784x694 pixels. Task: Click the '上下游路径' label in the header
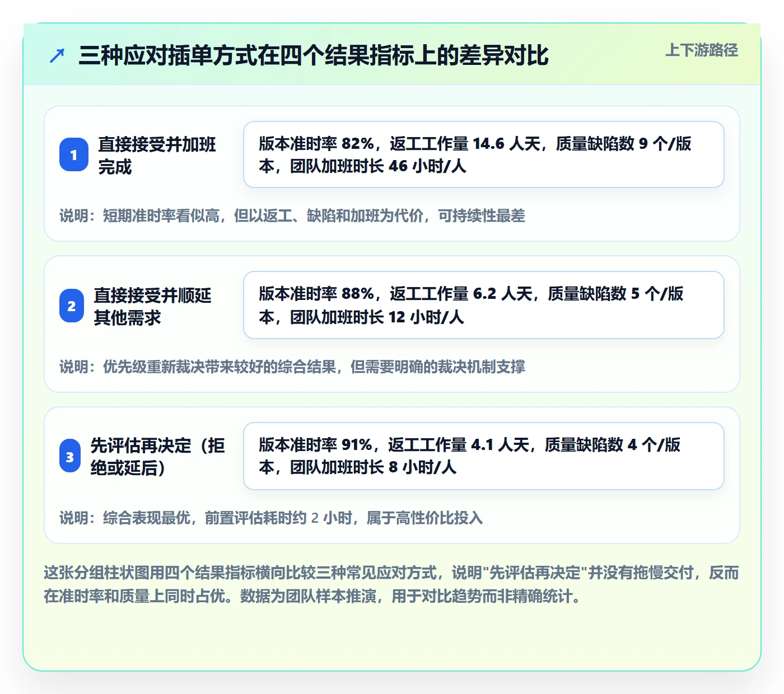pyautogui.click(x=702, y=50)
